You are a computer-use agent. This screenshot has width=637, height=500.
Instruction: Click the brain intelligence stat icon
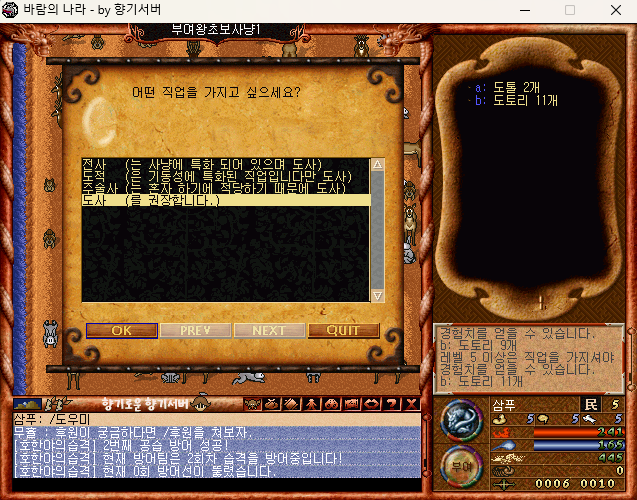[543, 419]
